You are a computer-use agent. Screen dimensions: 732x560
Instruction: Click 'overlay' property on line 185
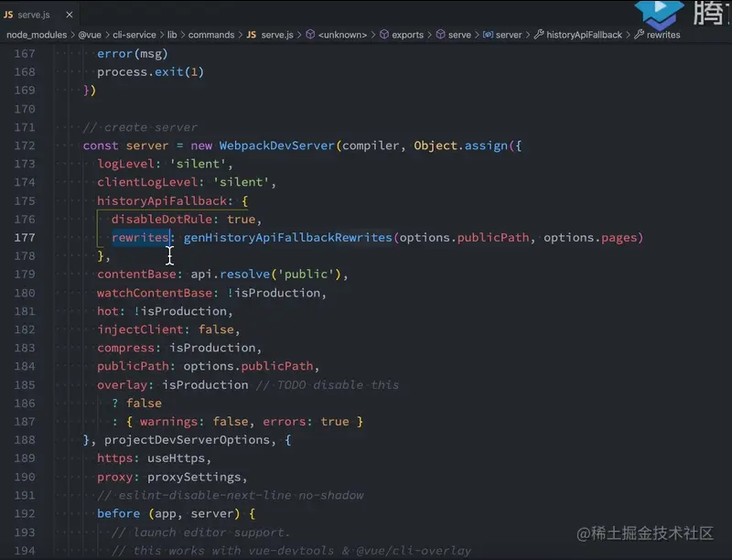click(122, 385)
